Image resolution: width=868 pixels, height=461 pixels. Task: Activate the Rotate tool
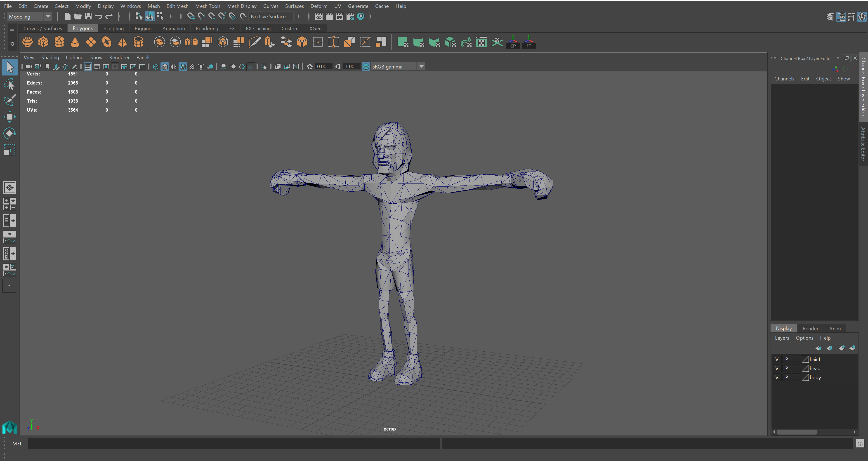(x=9, y=134)
